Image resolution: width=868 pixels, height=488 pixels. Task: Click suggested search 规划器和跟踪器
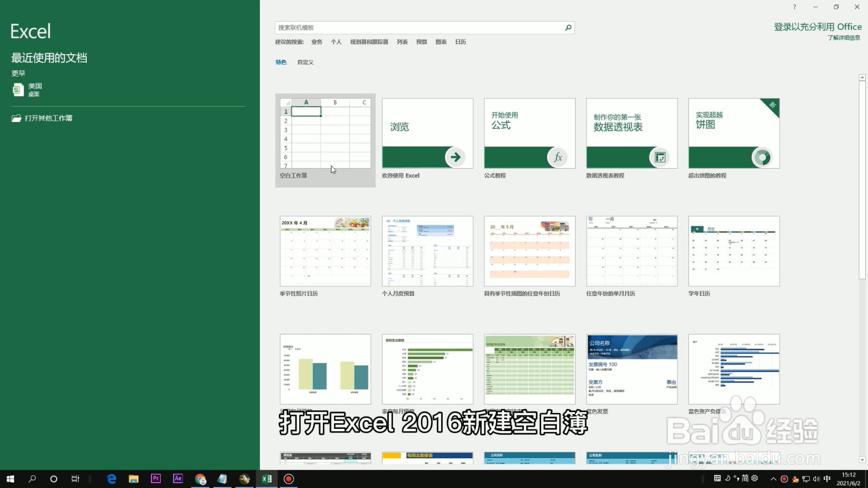[369, 42]
